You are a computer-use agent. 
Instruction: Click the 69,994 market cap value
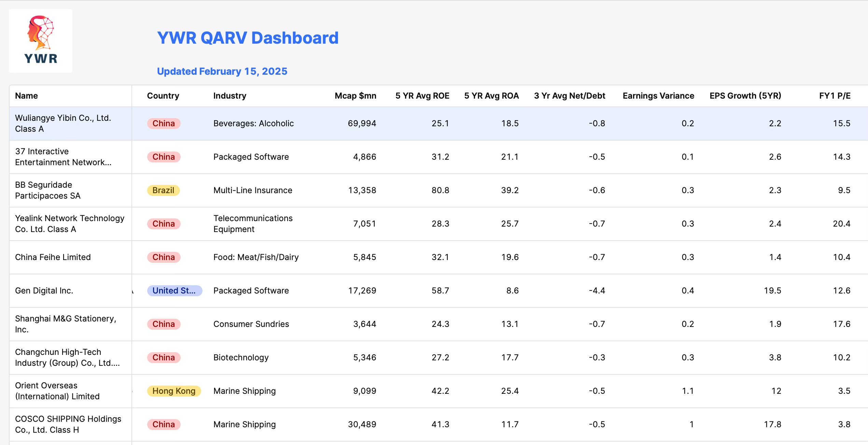(x=362, y=124)
